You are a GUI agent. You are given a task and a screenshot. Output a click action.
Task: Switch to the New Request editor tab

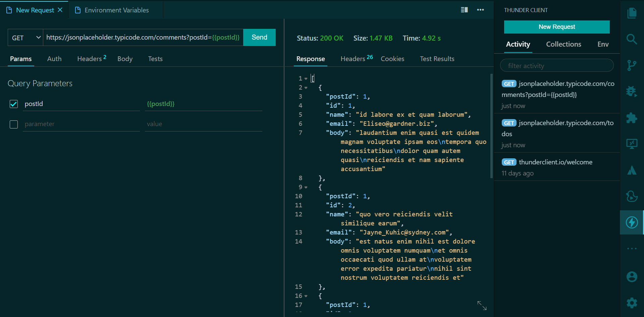[x=35, y=10]
